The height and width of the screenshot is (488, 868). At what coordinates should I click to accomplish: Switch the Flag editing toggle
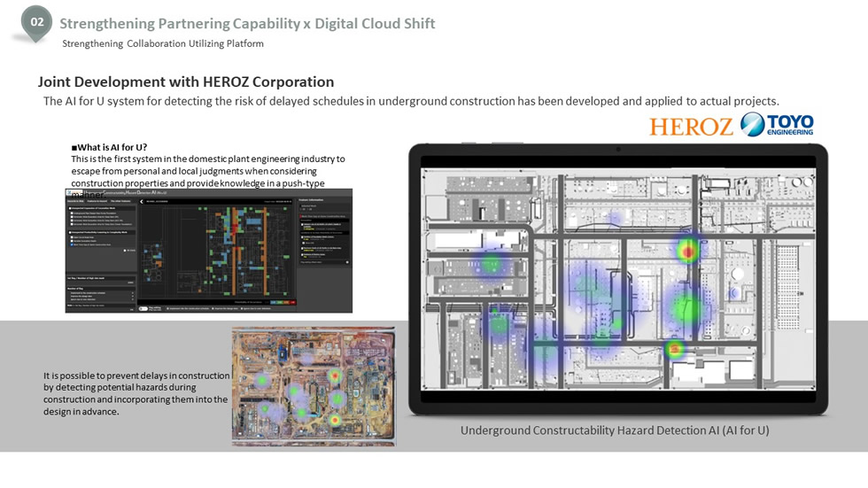tap(143, 308)
